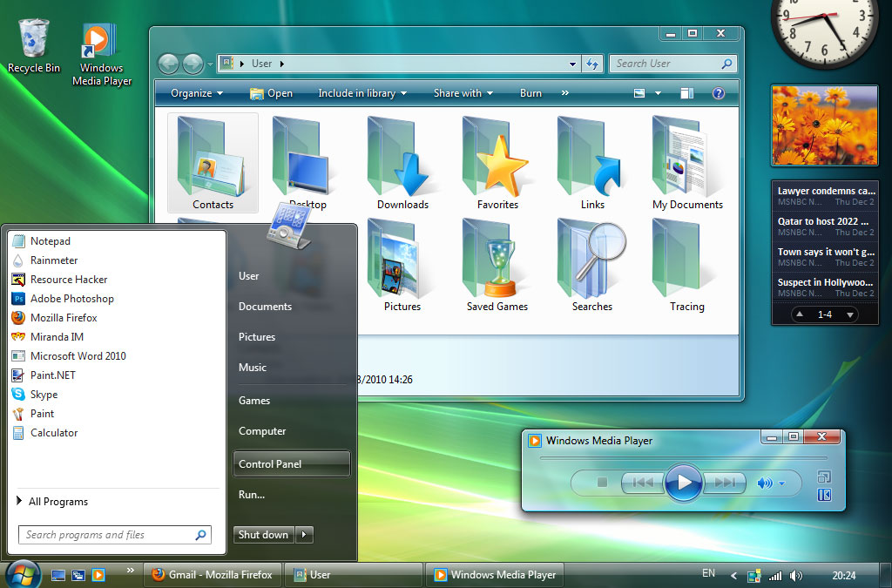Click the overlapping-windows icon in Media Player

point(824,476)
